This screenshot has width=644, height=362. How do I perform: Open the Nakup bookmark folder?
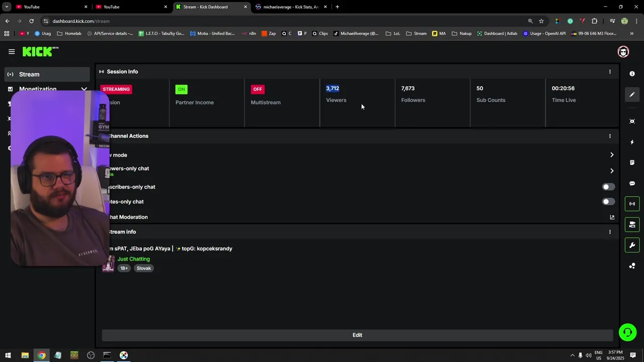pos(461,34)
